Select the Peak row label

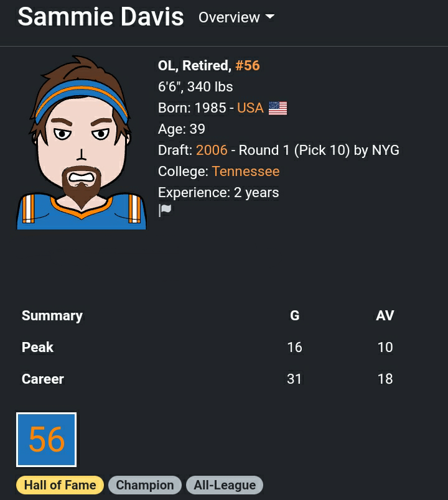[38, 348]
